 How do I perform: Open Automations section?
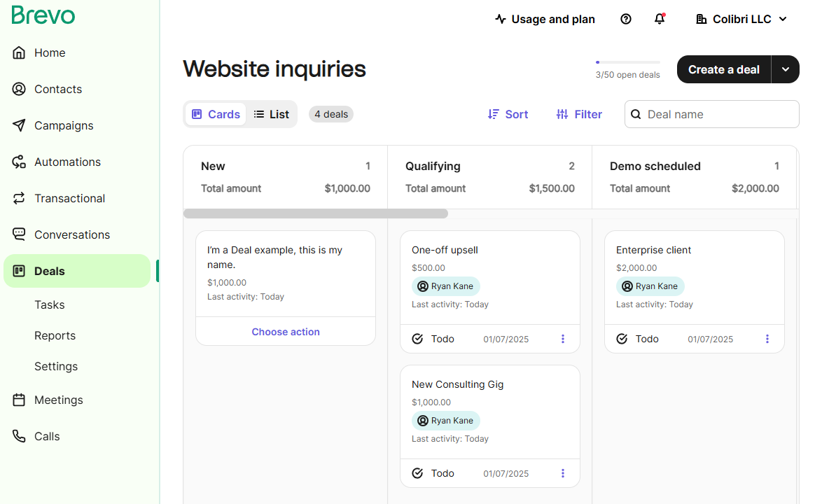[x=67, y=162]
